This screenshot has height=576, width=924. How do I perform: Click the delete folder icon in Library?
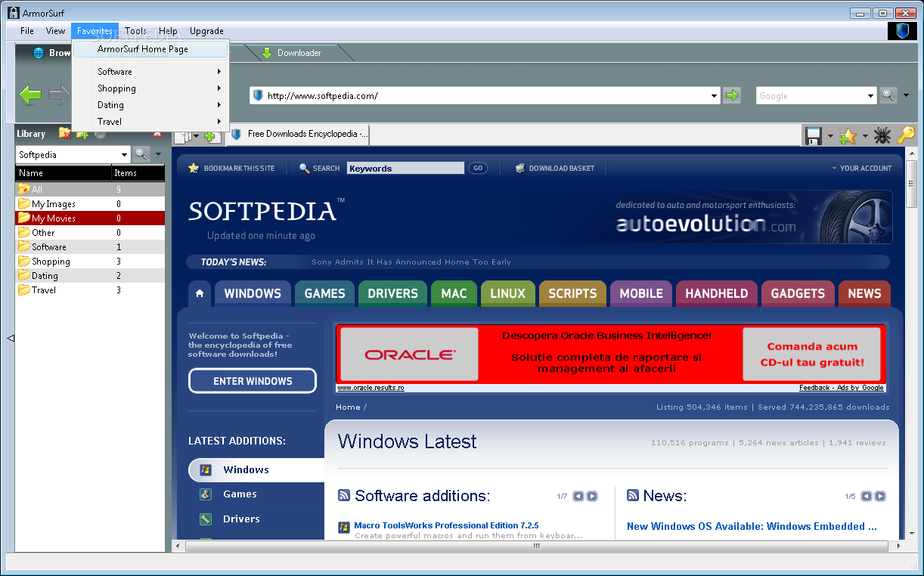(x=65, y=133)
